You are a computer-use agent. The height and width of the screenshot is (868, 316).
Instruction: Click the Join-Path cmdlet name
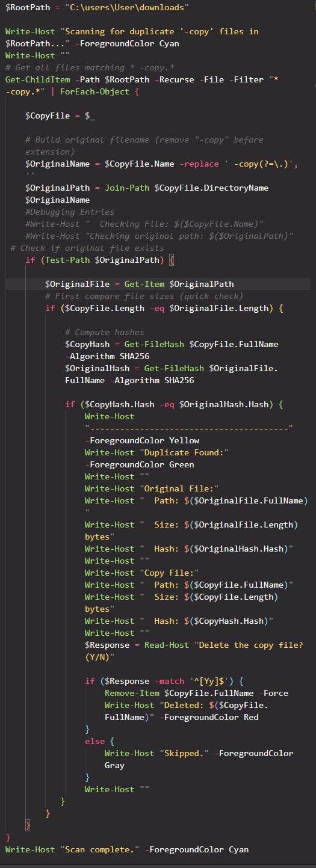(x=127, y=188)
